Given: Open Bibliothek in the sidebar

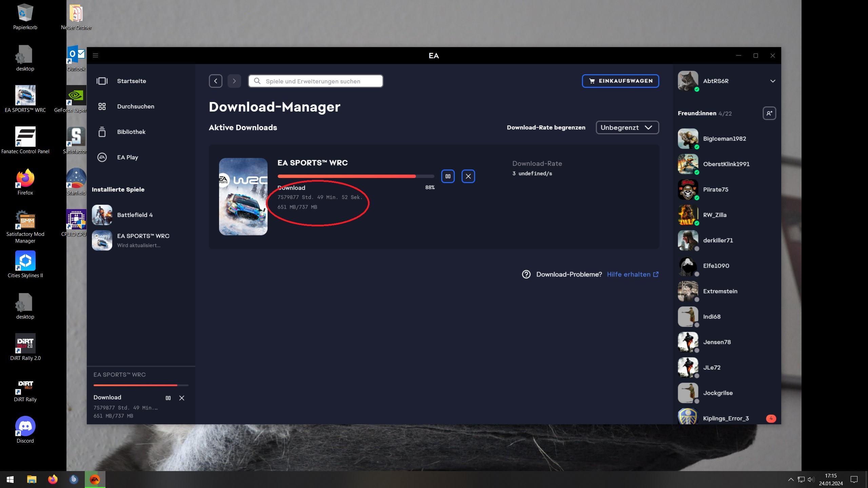Looking at the screenshot, I should 131,132.
